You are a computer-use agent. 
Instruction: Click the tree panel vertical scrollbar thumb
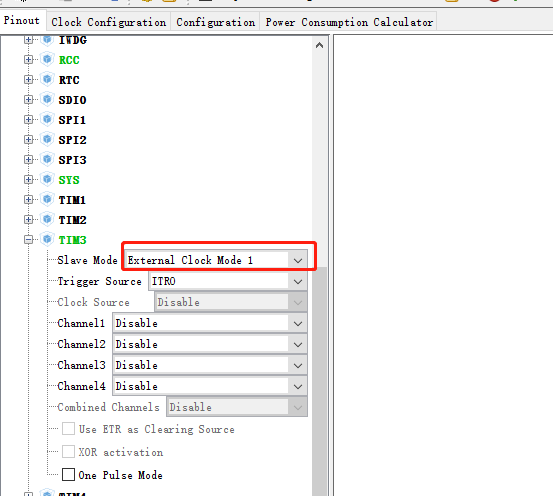tap(319, 381)
